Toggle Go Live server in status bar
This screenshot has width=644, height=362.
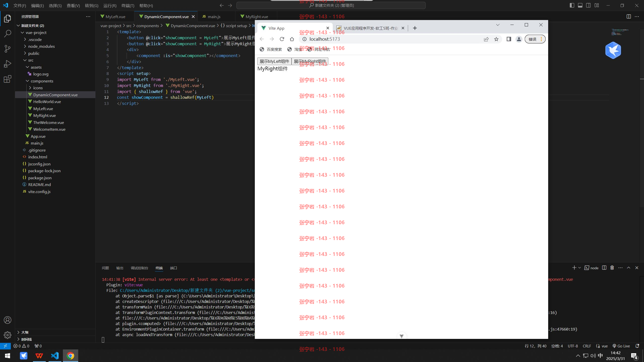coord(621,346)
